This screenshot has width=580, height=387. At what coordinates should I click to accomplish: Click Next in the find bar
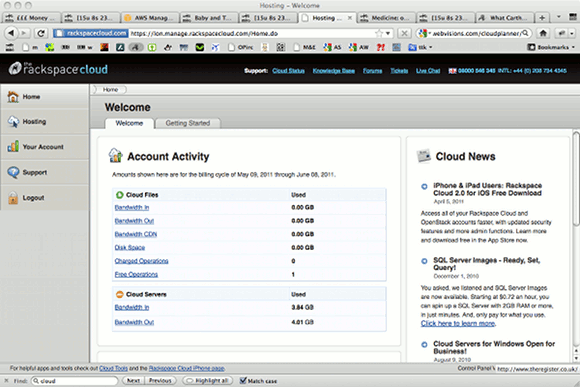coord(133,380)
